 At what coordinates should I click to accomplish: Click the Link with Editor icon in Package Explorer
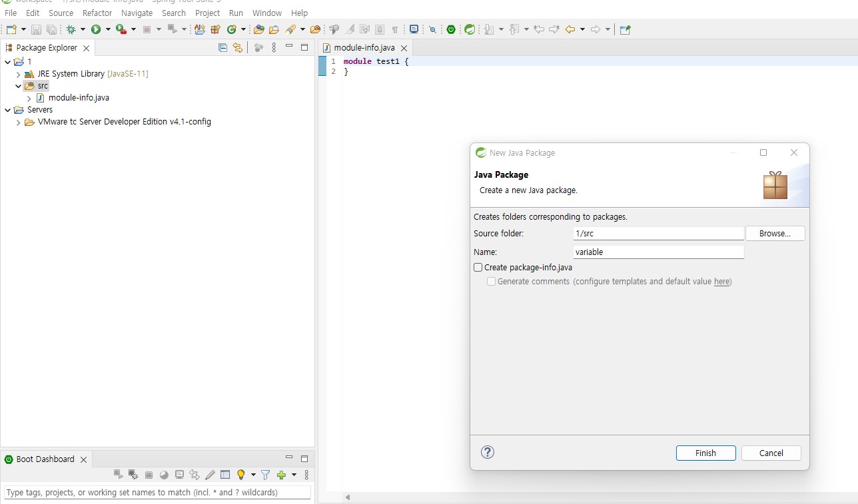[x=237, y=47]
